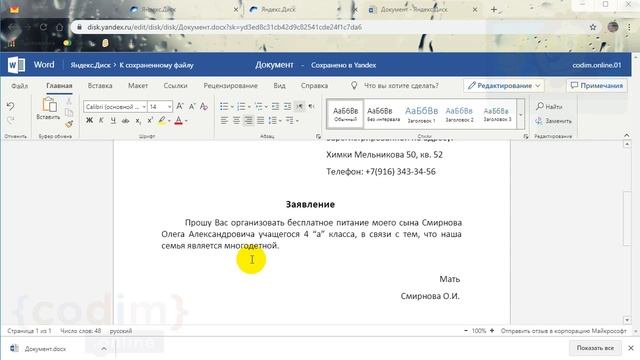The height and width of the screenshot is (360, 640).
Task: Apply the Заголовок 3 style
Action: pos(497,114)
